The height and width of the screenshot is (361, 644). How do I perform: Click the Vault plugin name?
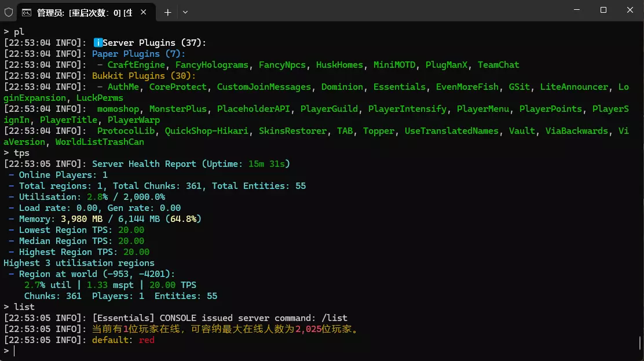click(522, 131)
